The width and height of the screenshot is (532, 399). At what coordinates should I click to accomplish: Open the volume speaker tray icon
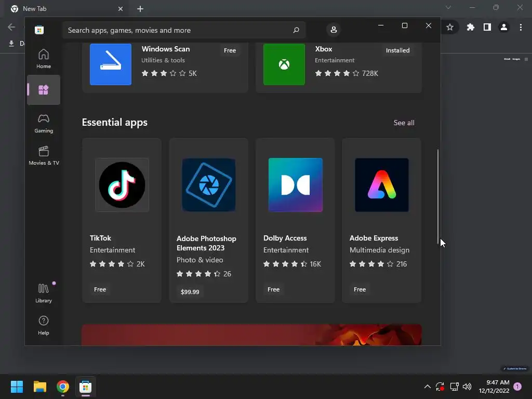point(467,387)
